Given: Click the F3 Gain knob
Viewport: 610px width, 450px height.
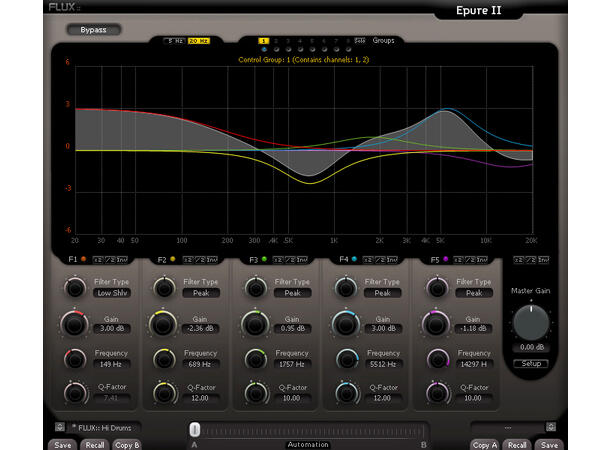Looking at the screenshot, I should pos(255,324).
